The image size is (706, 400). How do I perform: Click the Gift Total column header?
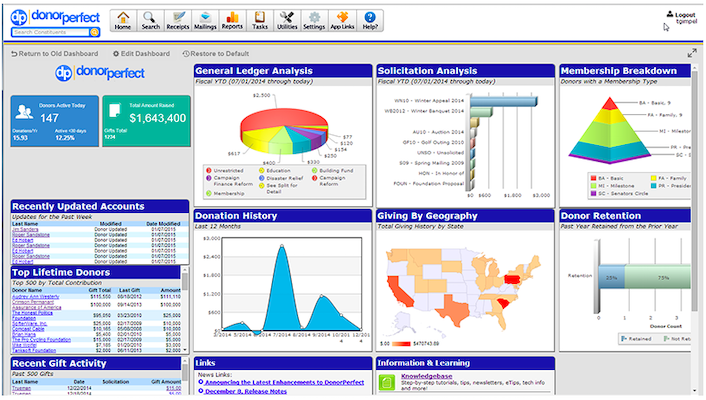[100, 291]
